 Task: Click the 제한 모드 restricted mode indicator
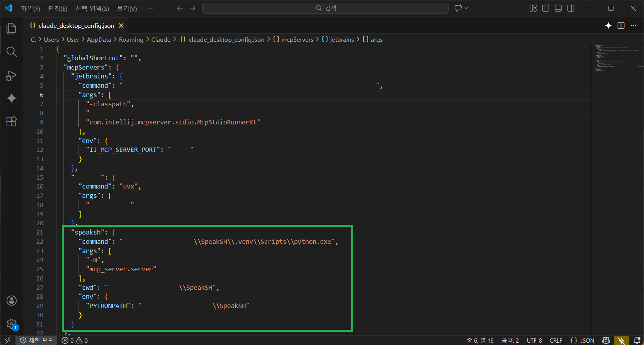pyautogui.click(x=37, y=340)
